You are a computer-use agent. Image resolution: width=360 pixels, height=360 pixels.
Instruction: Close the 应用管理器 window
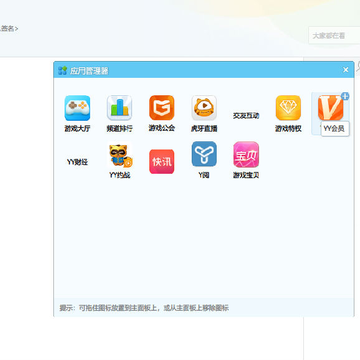coord(346,70)
